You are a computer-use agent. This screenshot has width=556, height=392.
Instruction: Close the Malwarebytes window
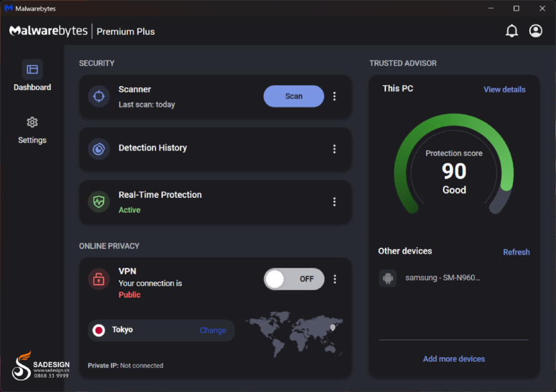[x=542, y=8]
